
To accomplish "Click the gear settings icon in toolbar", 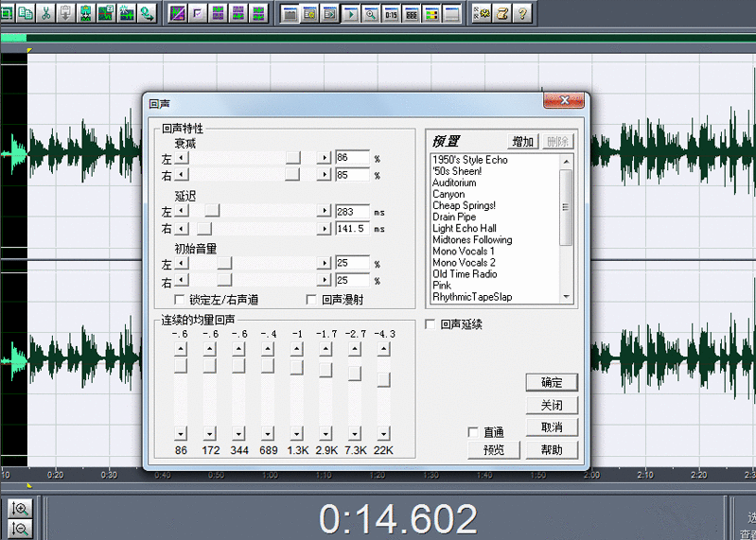I will point(482,13).
